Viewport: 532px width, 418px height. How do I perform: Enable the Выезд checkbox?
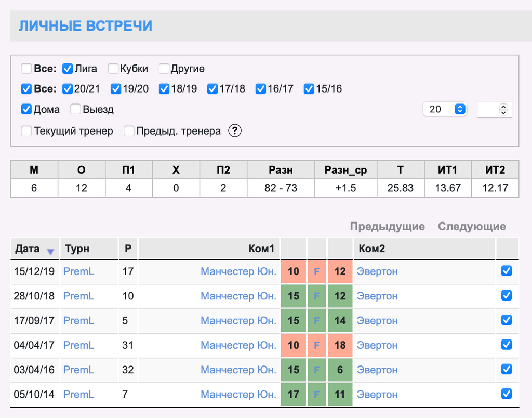tap(75, 109)
